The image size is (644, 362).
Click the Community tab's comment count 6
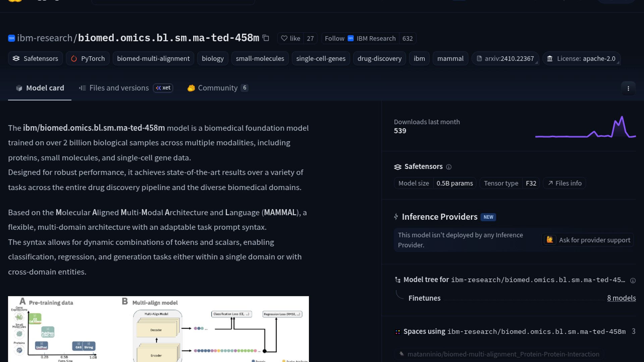pyautogui.click(x=245, y=88)
